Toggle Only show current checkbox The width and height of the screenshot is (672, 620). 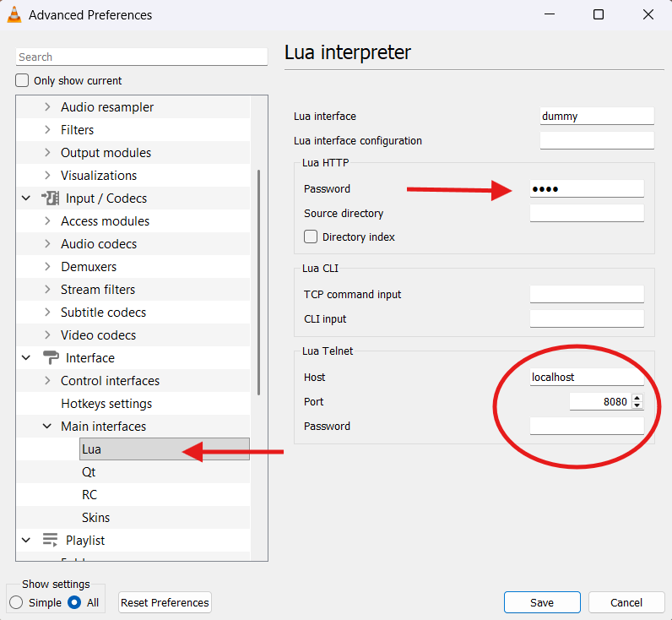point(22,80)
